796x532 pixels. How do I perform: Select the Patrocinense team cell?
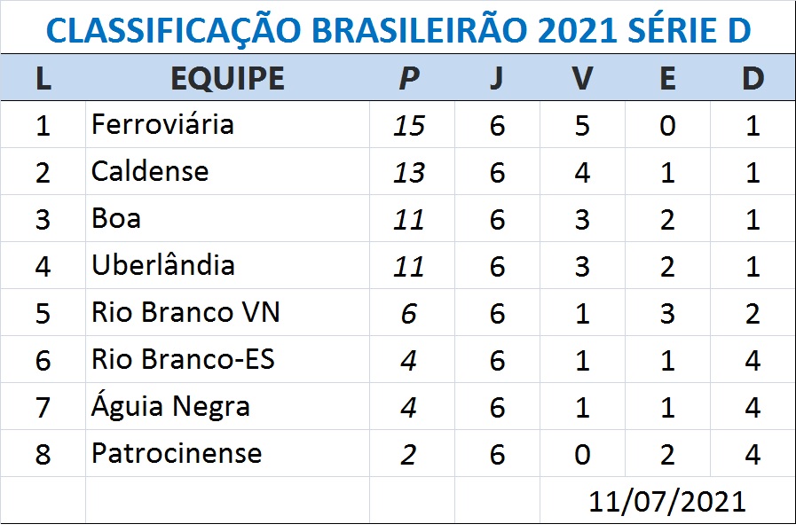point(177,454)
